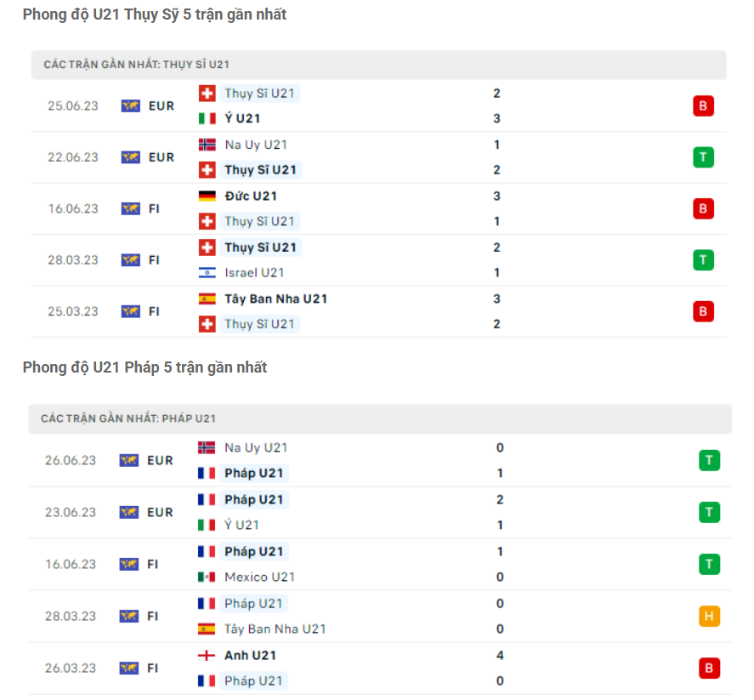
Task: Click the red B badge on the Ý U21 match
Action: [703, 105]
